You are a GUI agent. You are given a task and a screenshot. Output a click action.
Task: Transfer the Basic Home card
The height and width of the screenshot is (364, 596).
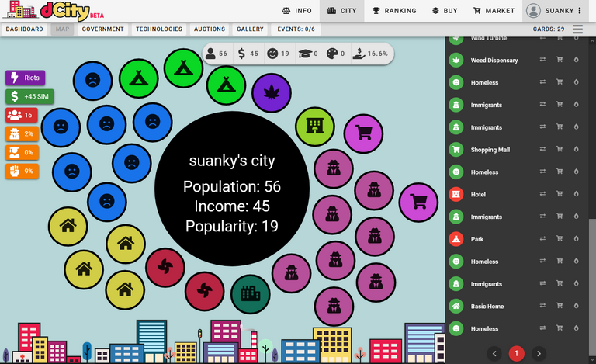click(542, 306)
